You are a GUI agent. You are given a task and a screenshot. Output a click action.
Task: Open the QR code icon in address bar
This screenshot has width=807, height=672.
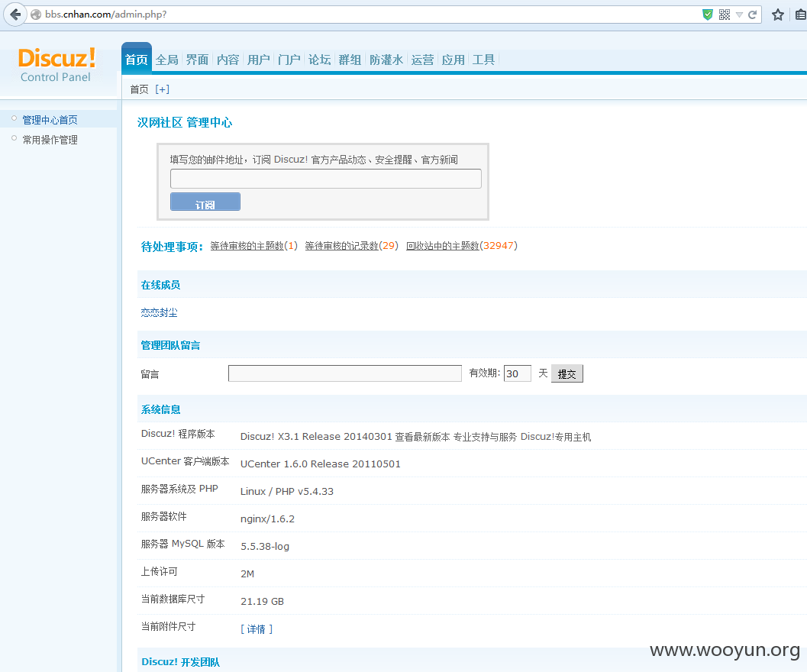724,15
